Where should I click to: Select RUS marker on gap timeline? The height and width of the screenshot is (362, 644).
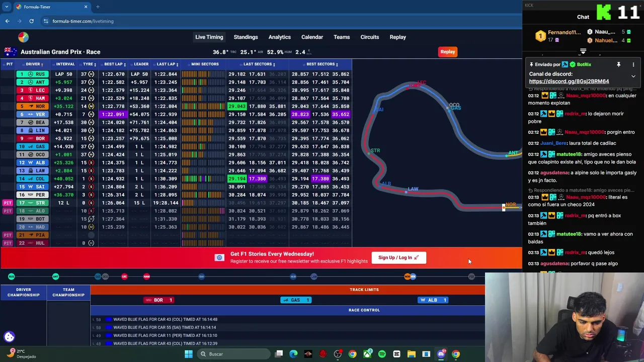(11, 277)
